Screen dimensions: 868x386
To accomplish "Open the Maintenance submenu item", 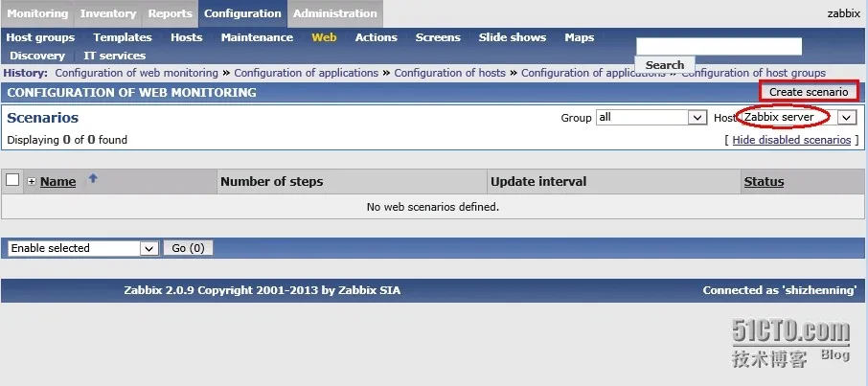I will [x=257, y=37].
